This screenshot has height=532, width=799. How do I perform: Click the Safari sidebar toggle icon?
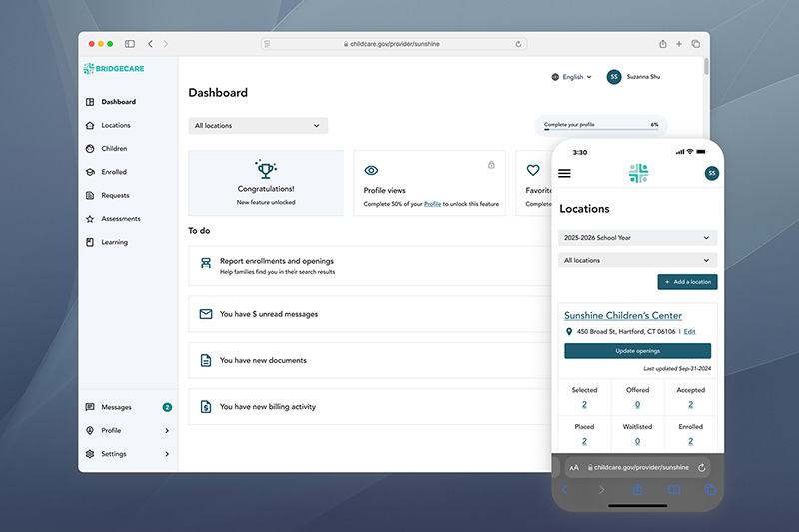point(130,44)
